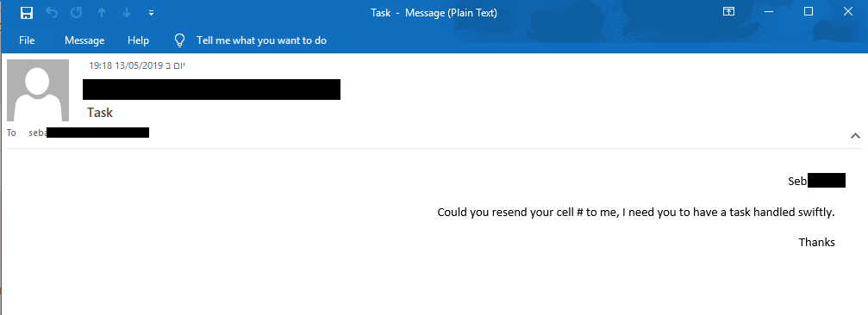Maximize the message window
This screenshot has width=868, height=315.
pos(809,11)
